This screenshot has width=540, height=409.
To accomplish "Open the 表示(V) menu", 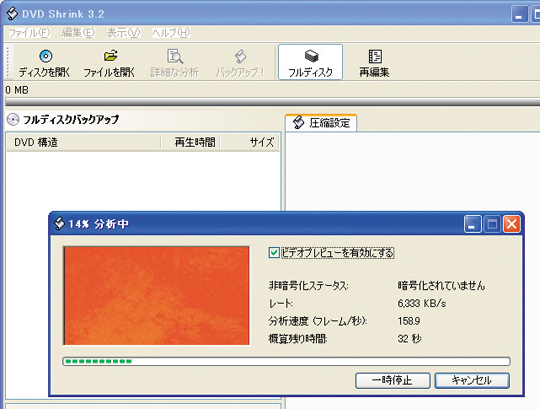I will [x=123, y=33].
